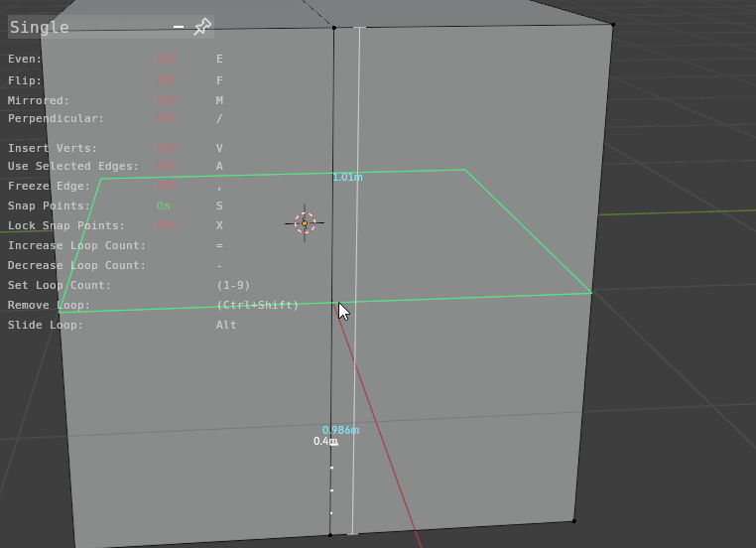Click the Off value beside Insert Verts
756x548 pixels.
[x=167, y=148]
